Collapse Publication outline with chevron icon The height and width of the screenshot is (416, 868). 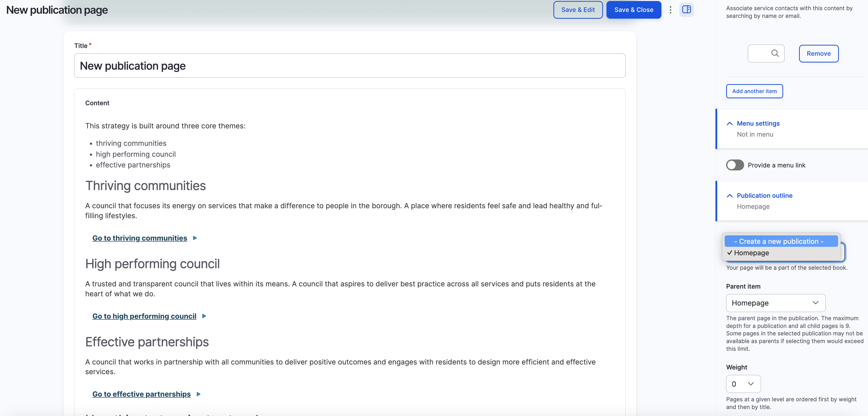(x=729, y=196)
